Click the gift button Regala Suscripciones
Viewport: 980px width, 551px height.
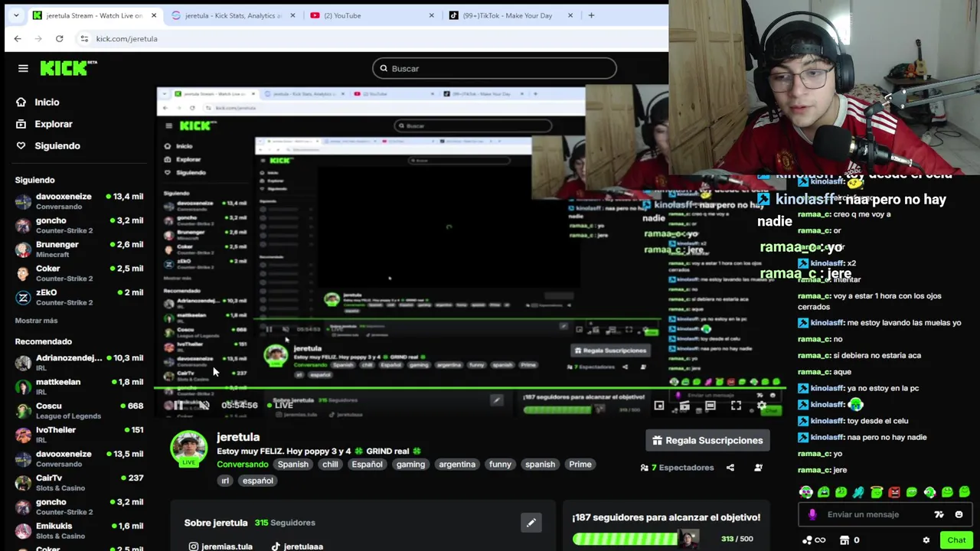tap(707, 440)
